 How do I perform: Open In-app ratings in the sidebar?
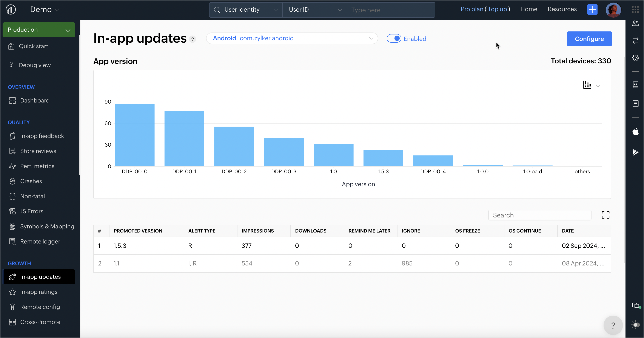(x=39, y=292)
